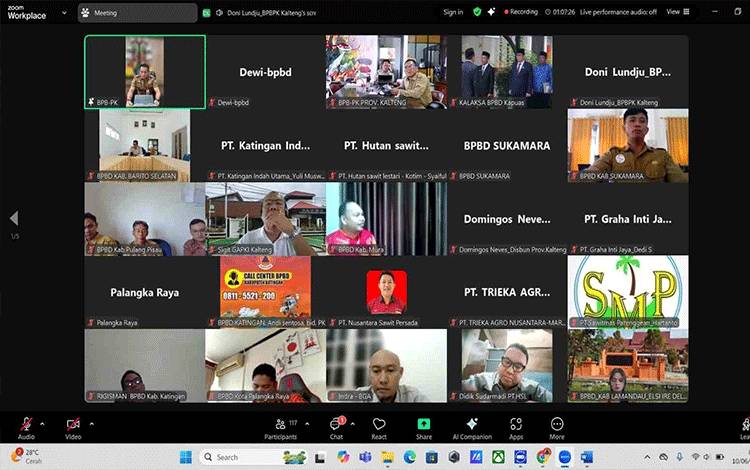Click Live performance audio: off

click(618, 12)
